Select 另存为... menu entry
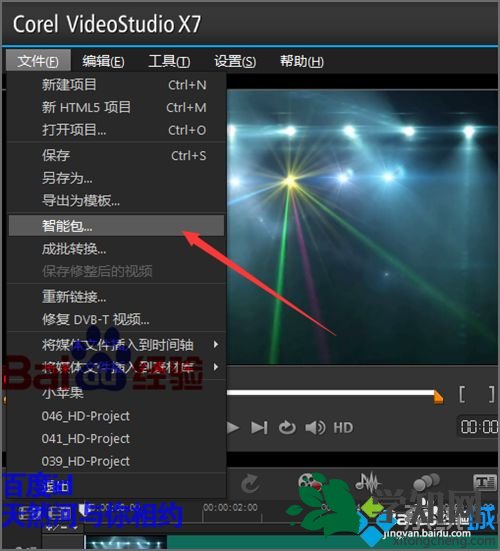This screenshot has height=551, width=500. coord(116,178)
